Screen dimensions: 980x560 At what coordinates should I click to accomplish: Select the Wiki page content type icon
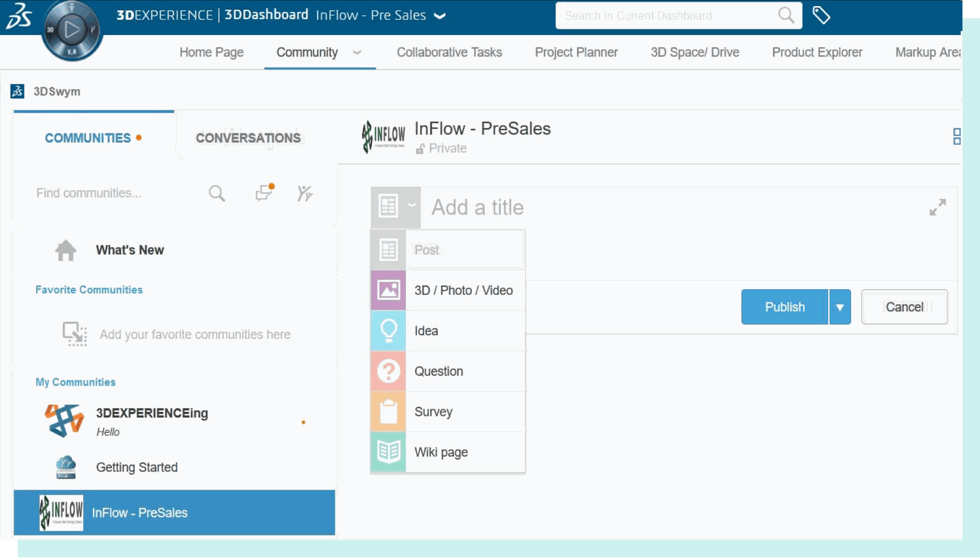click(x=388, y=451)
